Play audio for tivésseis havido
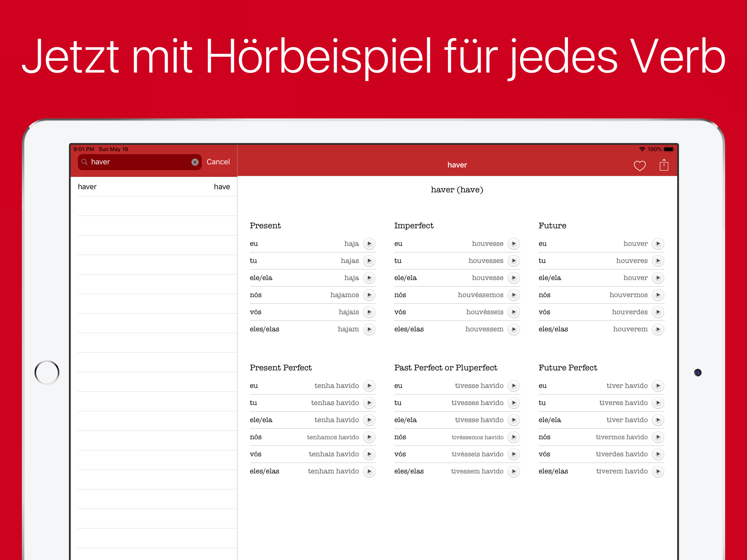This screenshot has height=560, width=747. pos(514,454)
